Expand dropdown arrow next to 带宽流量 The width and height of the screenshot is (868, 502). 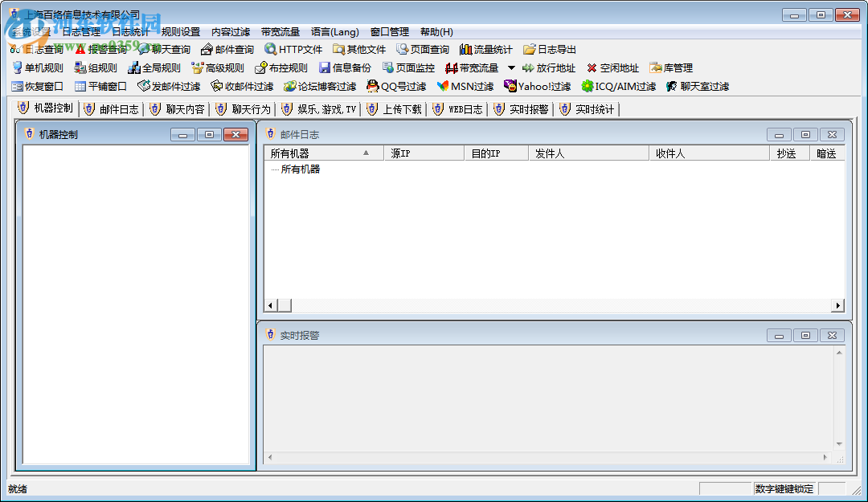511,67
